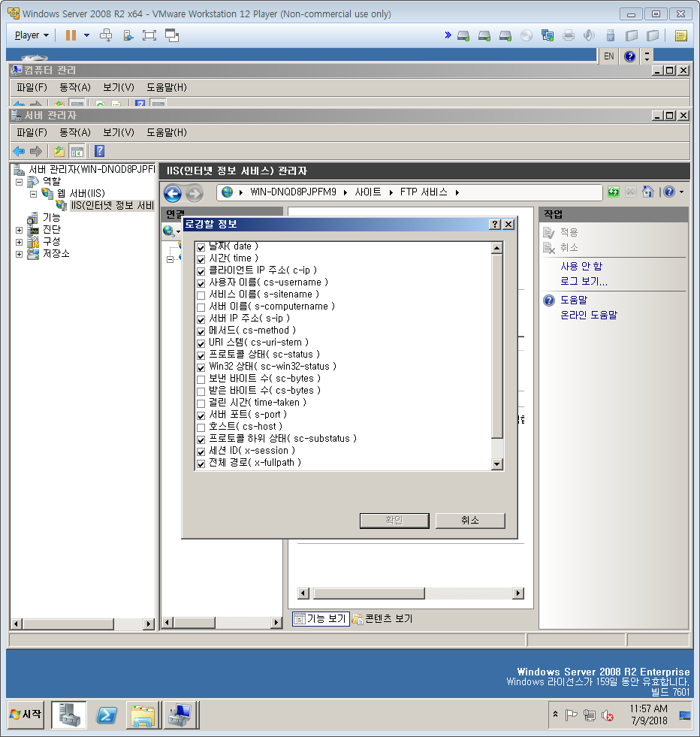Select IIS(인터넷 정보 서비스) tree item
Image resolution: width=700 pixels, height=737 pixels.
point(112,205)
